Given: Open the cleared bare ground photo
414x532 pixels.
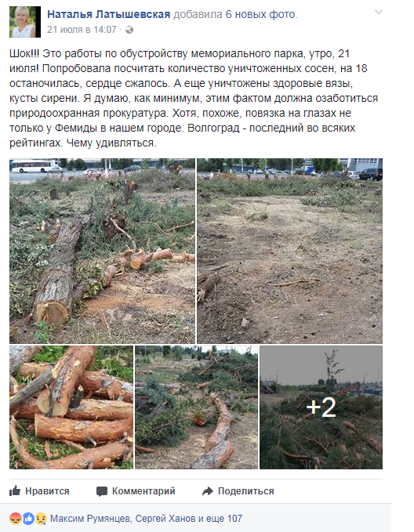Looking at the screenshot, I should (x=289, y=251).
